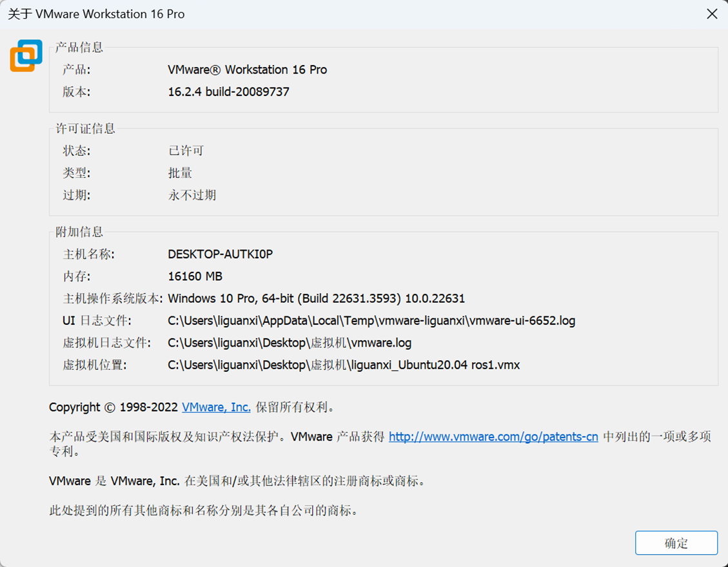Click the 状态 label
The height and width of the screenshot is (567, 728).
[x=76, y=151]
